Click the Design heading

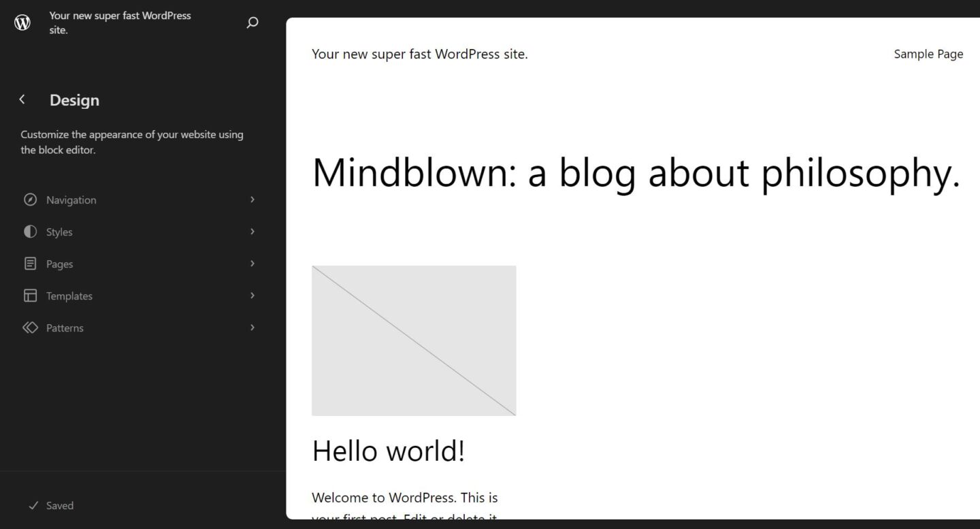[x=74, y=100]
